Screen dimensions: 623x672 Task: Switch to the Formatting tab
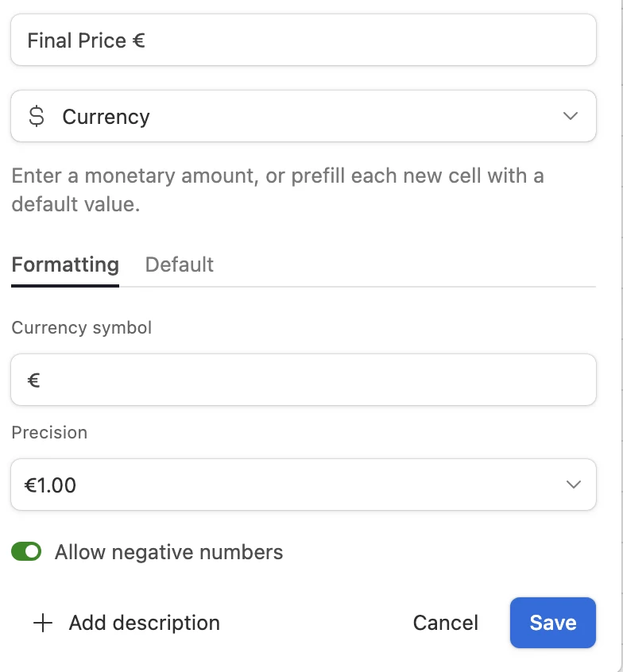click(x=65, y=265)
